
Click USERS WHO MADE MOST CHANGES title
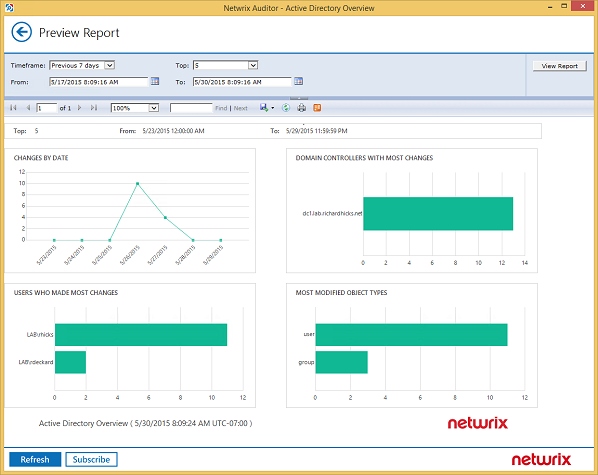pos(66,293)
